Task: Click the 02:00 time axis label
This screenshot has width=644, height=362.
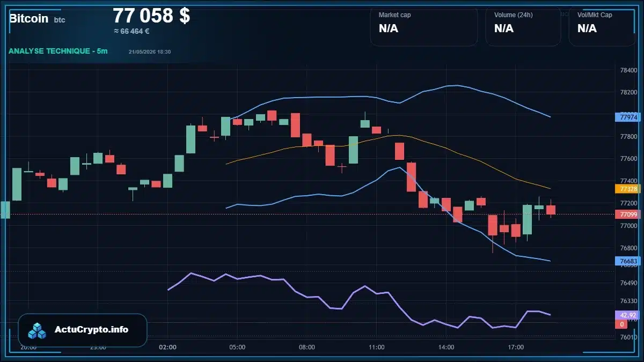Action: point(168,347)
